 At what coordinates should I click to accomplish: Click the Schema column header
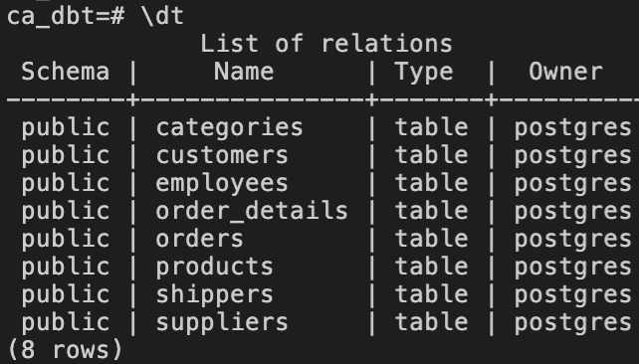[x=66, y=72]
